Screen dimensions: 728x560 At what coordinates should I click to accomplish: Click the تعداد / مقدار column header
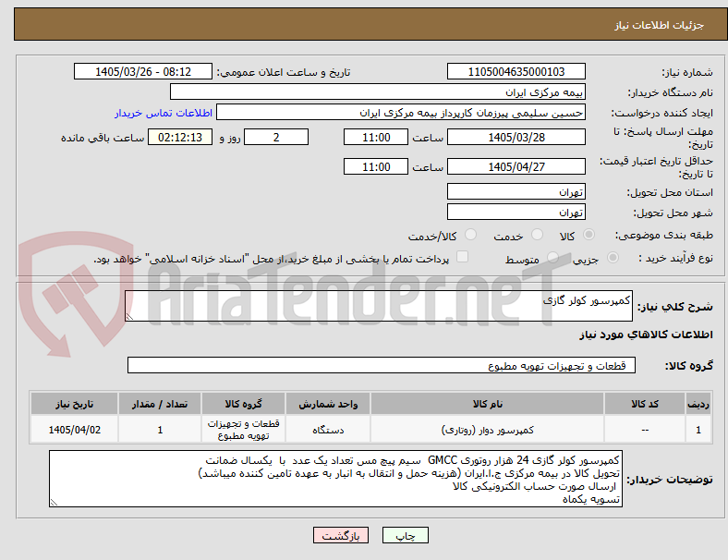[160, 404]
